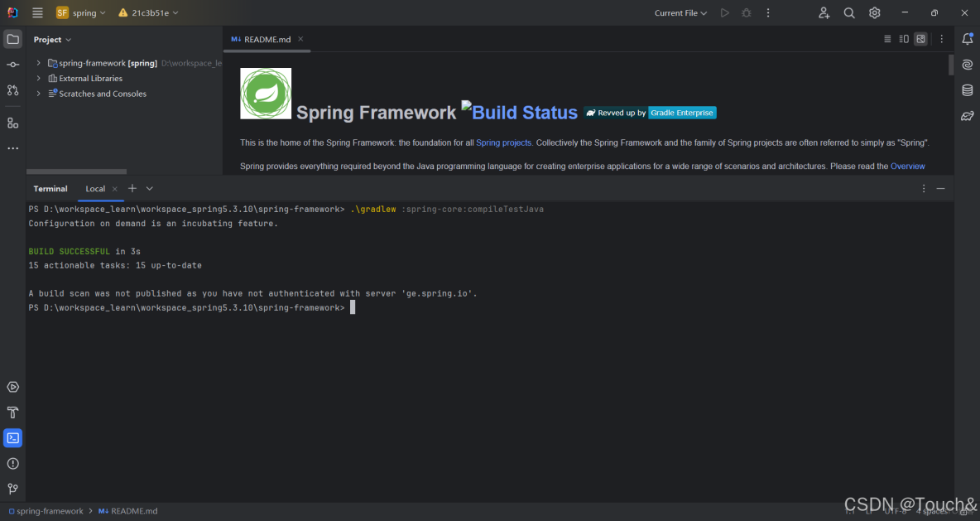Create a new terminal session with plus
This screenshot has height=521, width=980.
(x=132, y=189)
